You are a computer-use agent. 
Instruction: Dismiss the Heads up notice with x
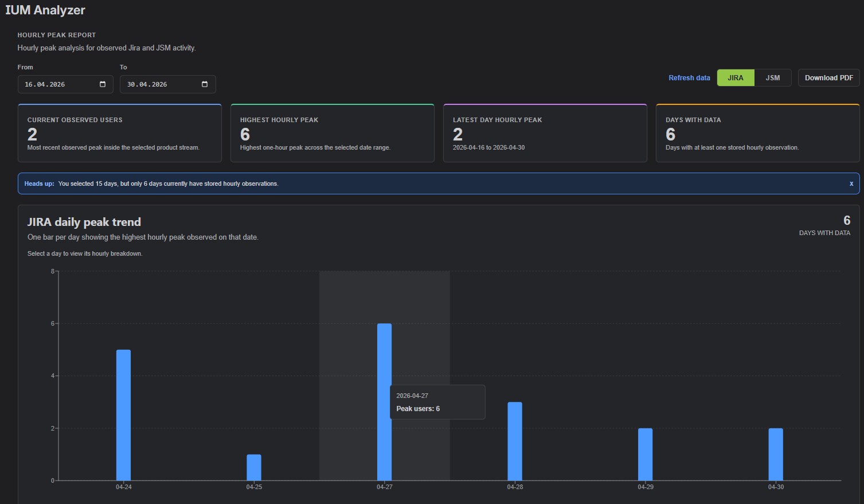point(851,183)
